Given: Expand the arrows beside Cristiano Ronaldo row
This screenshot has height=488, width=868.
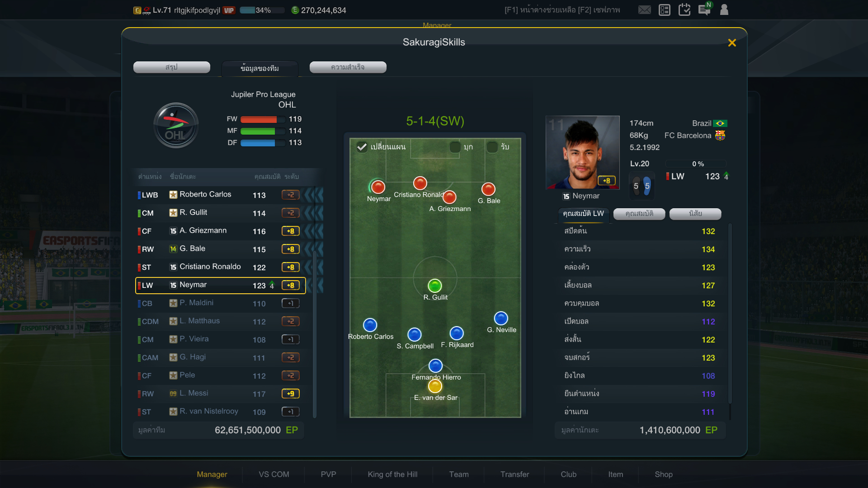Looking at the screenshot, I should 314,267.
